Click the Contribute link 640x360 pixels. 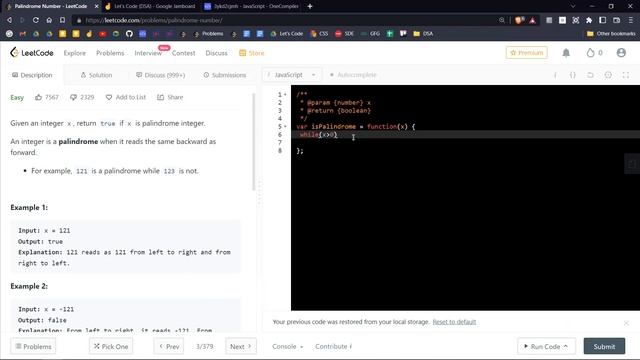(x=333, y=346)
